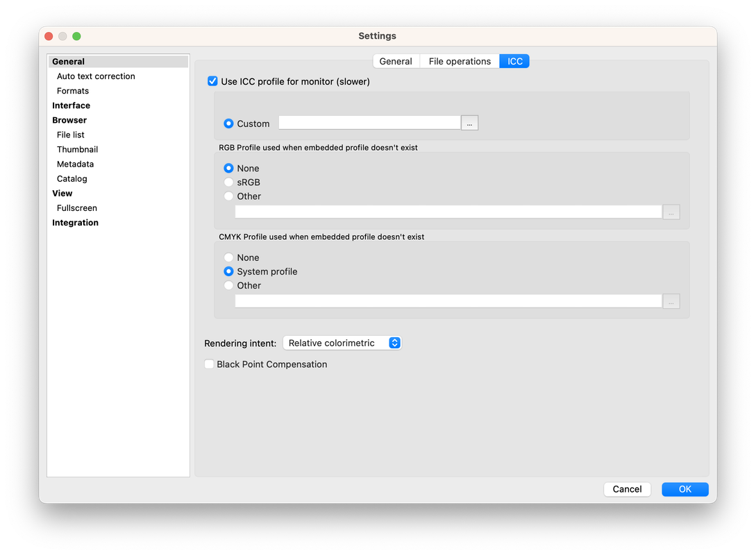Click the green zoom window button

pos(76,36)
